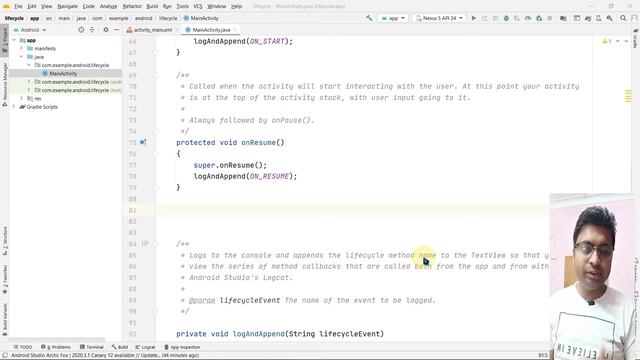Open the VCS menu

[198, 6]
